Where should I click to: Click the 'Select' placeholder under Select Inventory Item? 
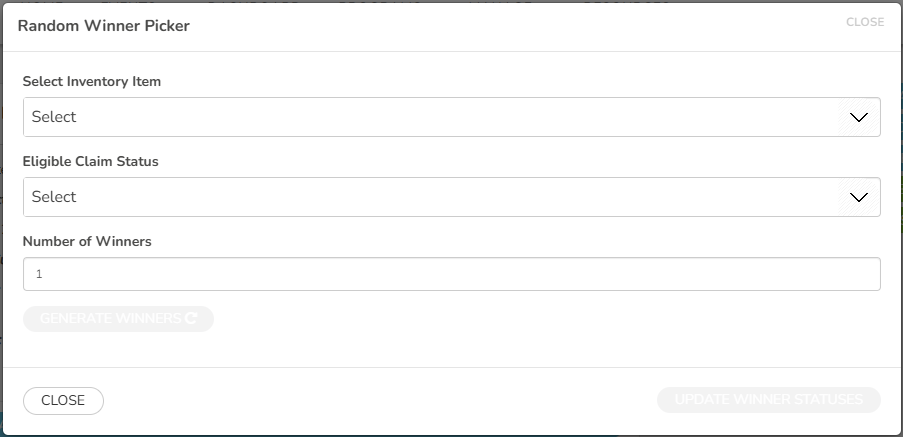(x=54, y=117)
